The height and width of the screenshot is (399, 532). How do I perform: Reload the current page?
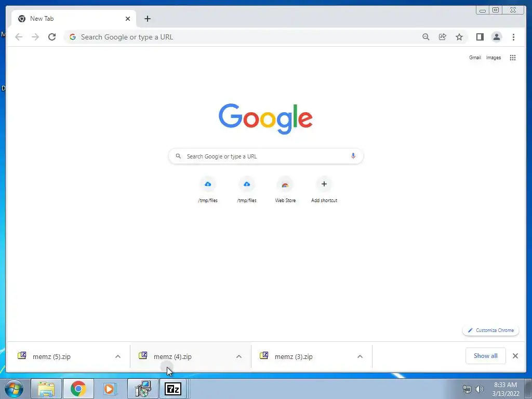52,37
